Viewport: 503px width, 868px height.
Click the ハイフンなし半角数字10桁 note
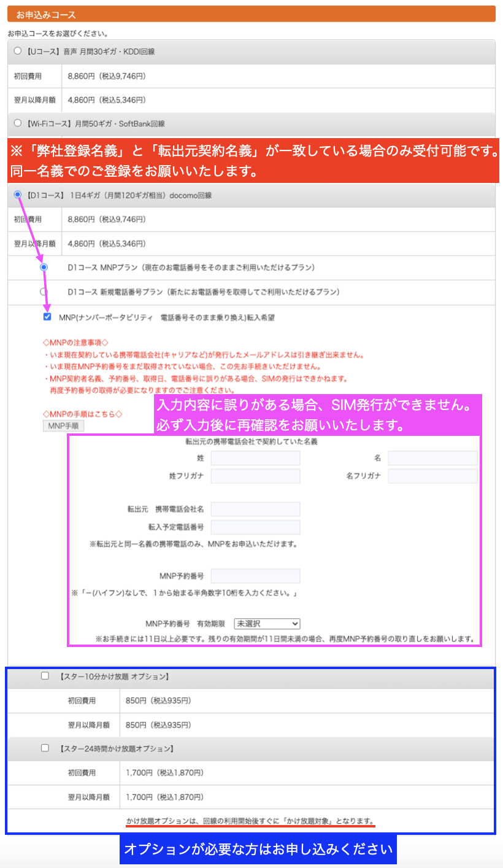(x=185, y=594)
